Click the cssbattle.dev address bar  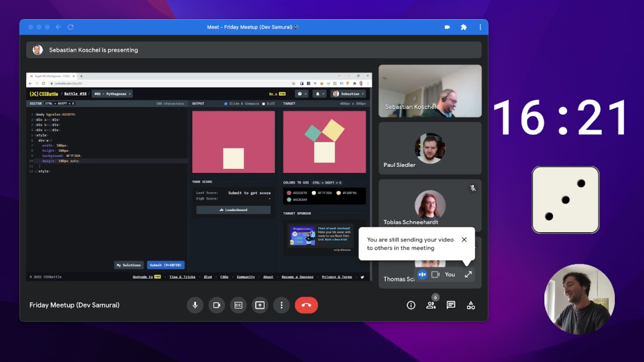coord(170,83)
